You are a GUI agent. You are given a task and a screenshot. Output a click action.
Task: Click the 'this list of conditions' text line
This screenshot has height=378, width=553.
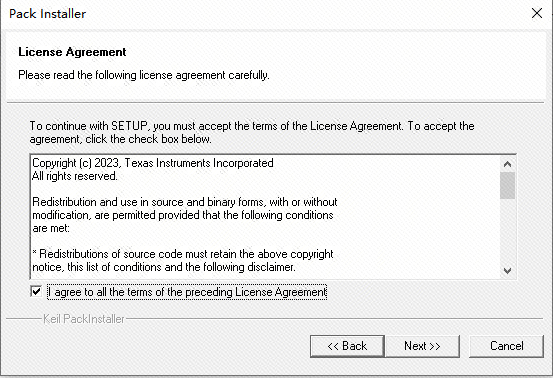164,267
